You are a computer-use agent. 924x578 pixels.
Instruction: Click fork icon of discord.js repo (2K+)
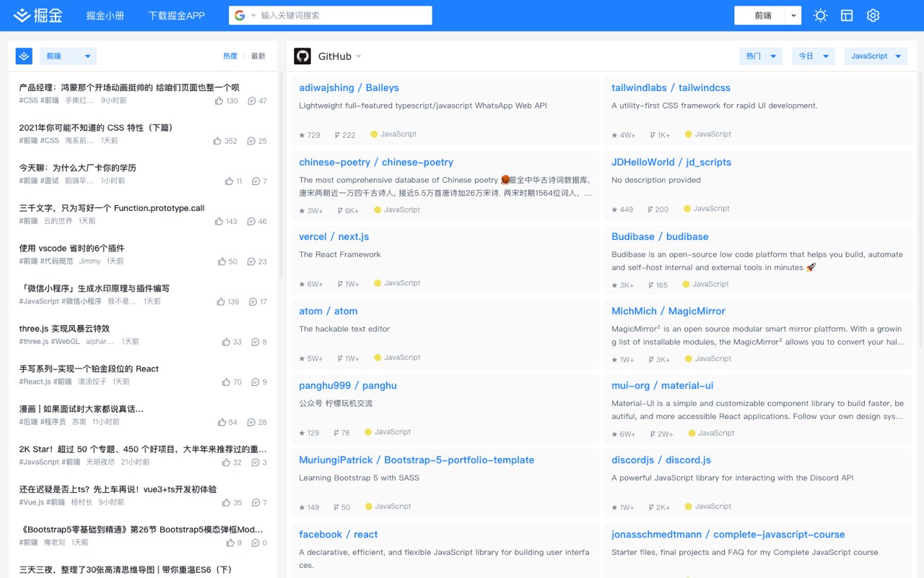(650, 507)
